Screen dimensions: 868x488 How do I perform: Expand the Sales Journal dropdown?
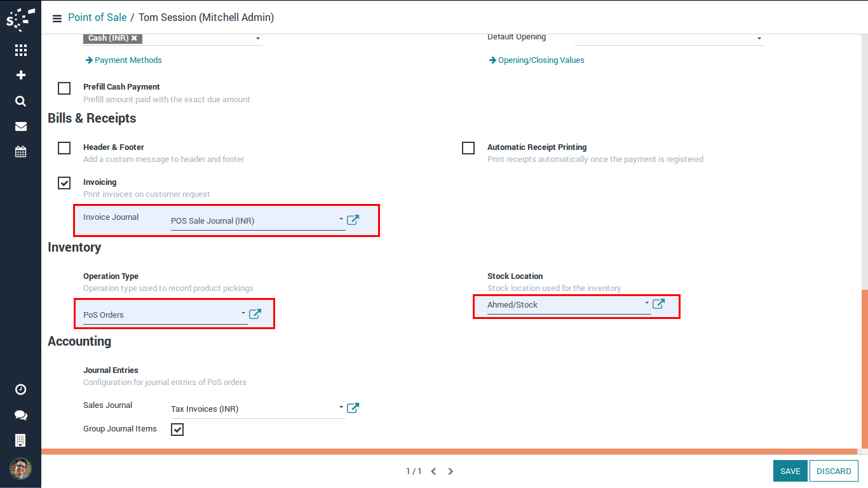341,408
